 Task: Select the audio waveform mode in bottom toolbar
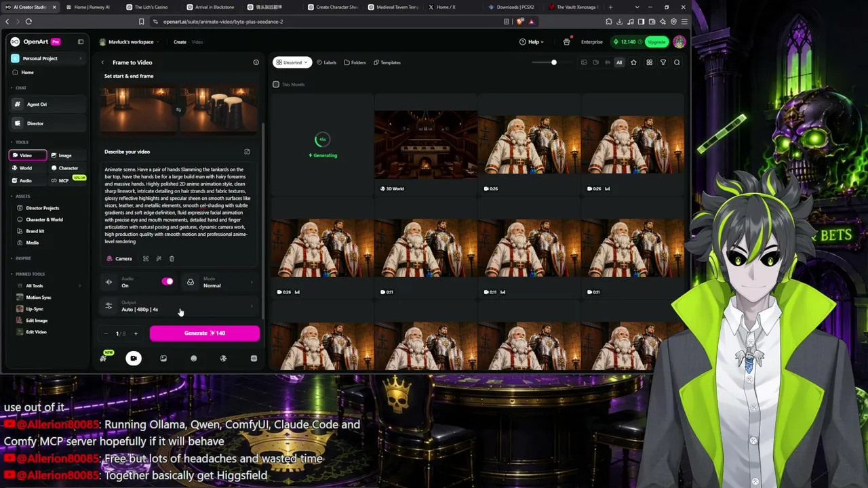point(254,359)
